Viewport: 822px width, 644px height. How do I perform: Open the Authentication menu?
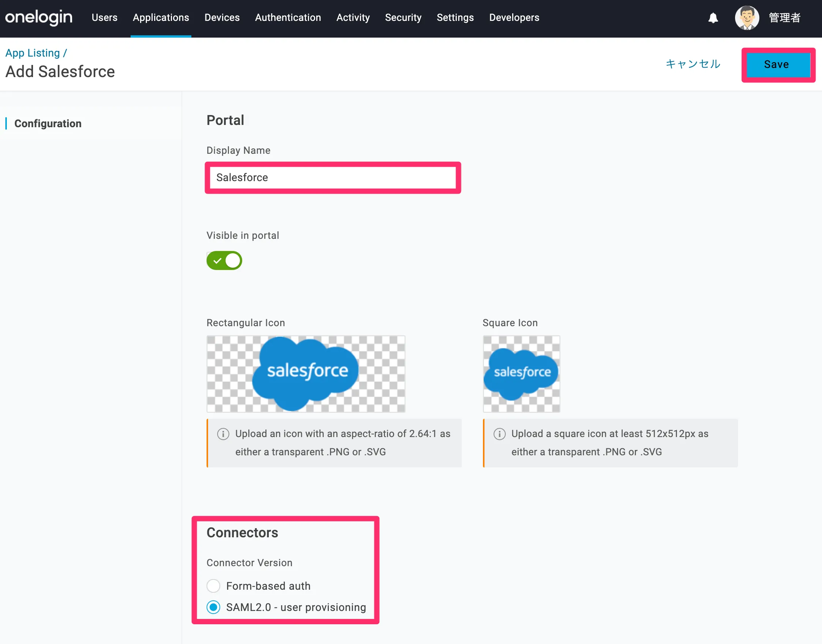tap(288, 17)
